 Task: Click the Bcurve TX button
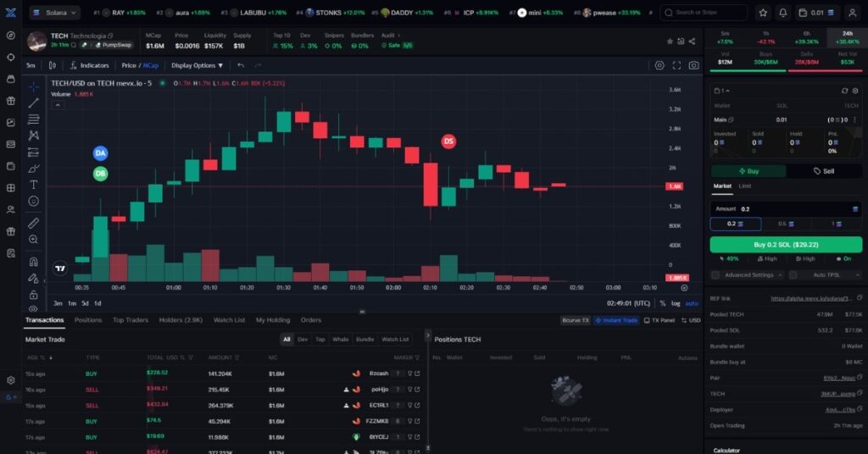click(576, 320)
